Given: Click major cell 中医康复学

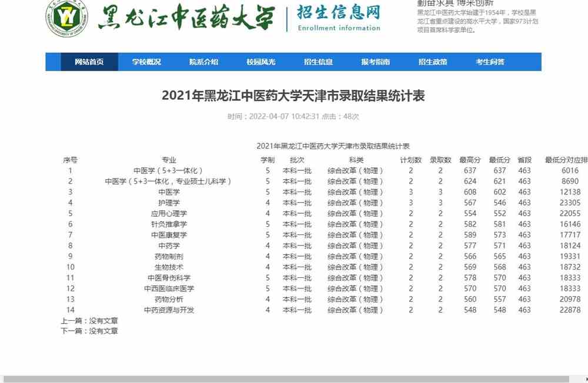Looking at the screenshot, I should coord(169,235).
